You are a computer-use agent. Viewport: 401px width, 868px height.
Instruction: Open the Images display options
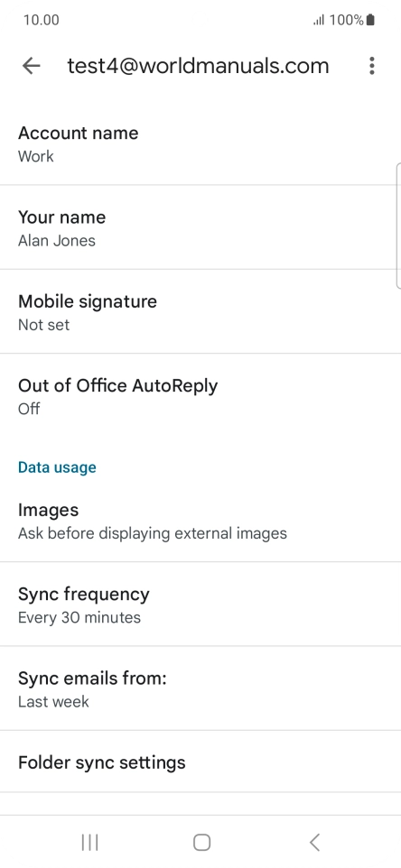[200, 521]
